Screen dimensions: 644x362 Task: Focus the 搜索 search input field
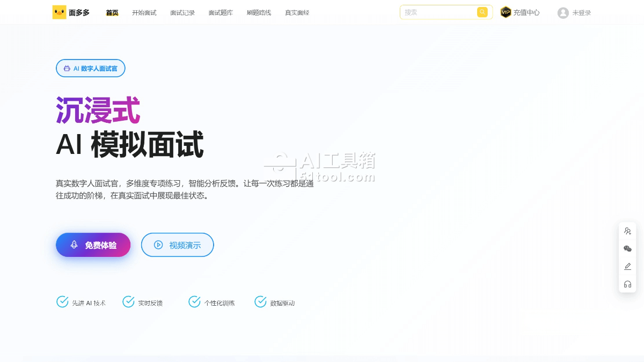click(x=437, y=12)
